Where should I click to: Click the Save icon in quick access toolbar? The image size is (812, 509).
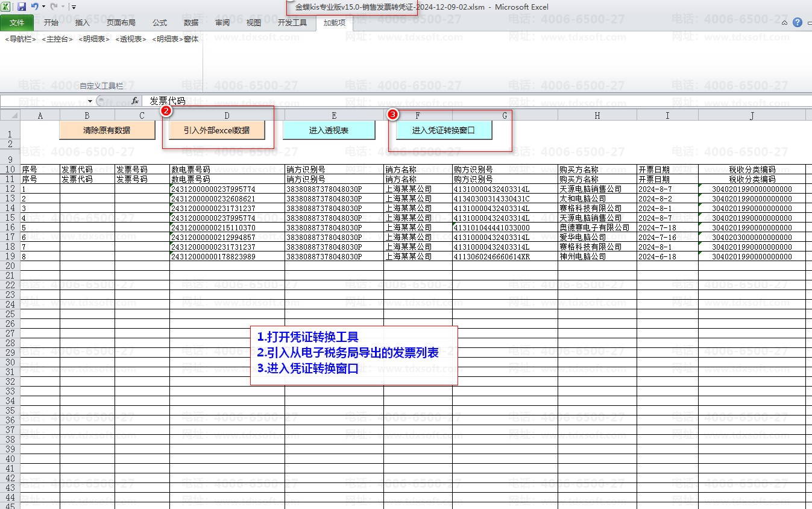pos(22,7)
